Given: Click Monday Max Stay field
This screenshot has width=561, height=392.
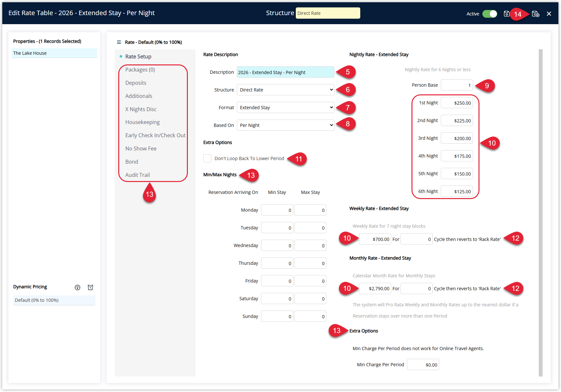Looking at the screenshot, I should pos(310,210).
